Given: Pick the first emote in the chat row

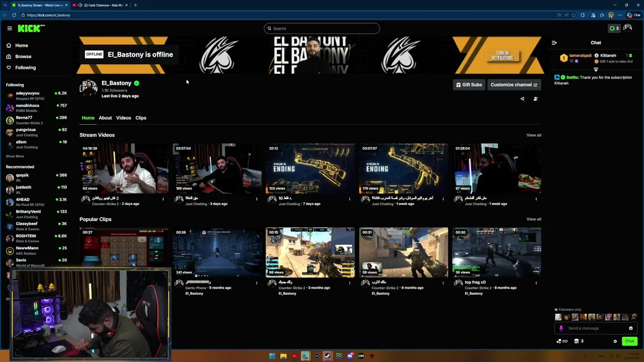Looking at the screenshot, I should click(558, 317).
